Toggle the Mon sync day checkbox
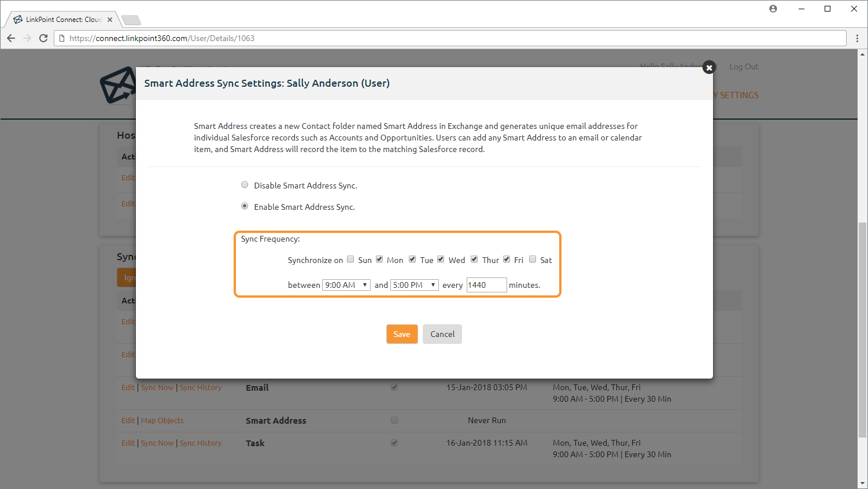 coord(379,259)
